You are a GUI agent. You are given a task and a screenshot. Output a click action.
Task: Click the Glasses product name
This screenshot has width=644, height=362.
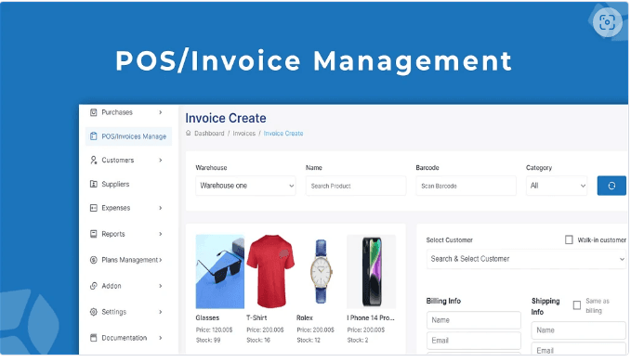click(x=207, y=317)
